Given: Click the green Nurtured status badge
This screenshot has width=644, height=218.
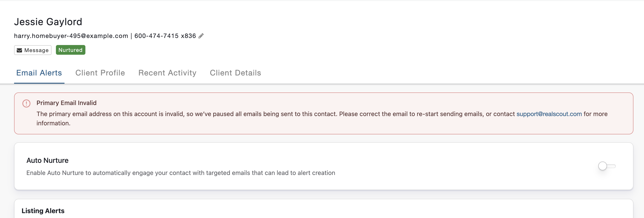Looking at the screenshot, I should pos(70,50).
